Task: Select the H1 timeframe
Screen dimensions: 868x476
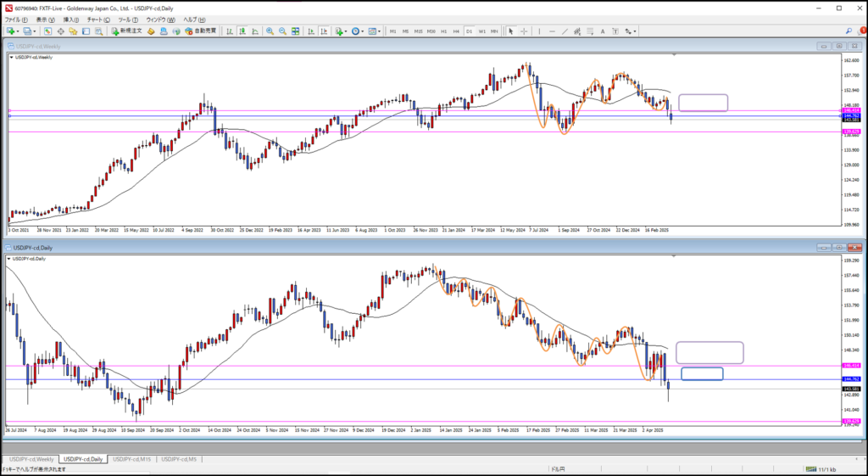Action: point(444,31)
